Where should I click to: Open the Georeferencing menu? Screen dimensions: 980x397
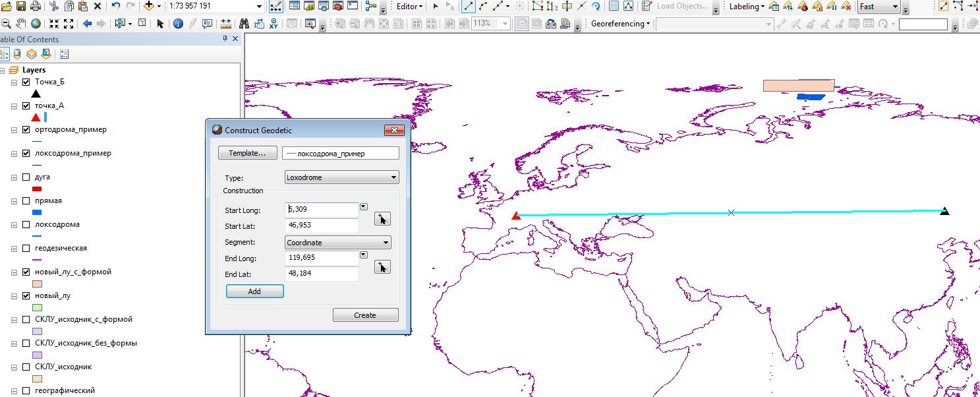click(620, 24)
